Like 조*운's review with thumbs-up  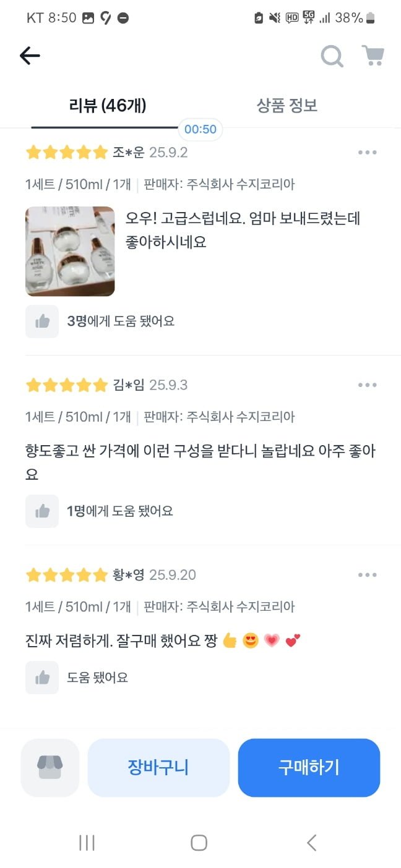(42, 321)
